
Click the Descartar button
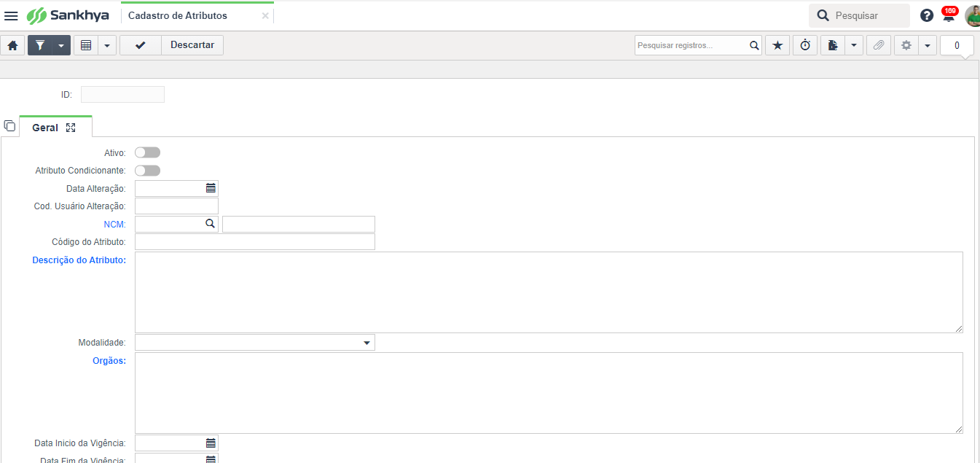click(192, 45)
